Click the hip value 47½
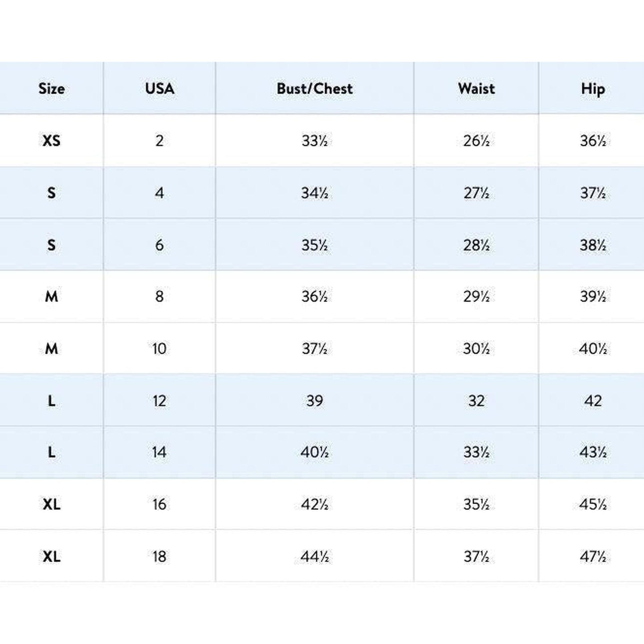Screen dimensions: 644x644 click(593, 557)
